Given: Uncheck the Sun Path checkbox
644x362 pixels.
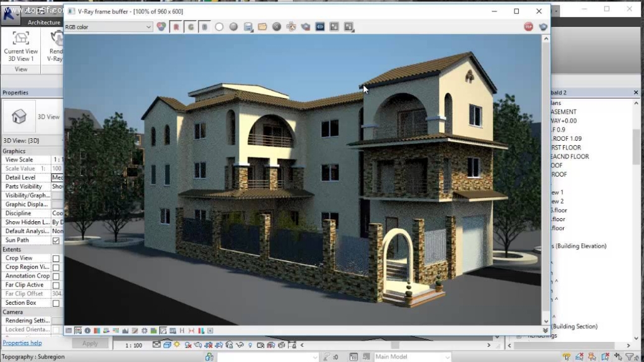Looking at the screenshot, I should tap(56, 241).
